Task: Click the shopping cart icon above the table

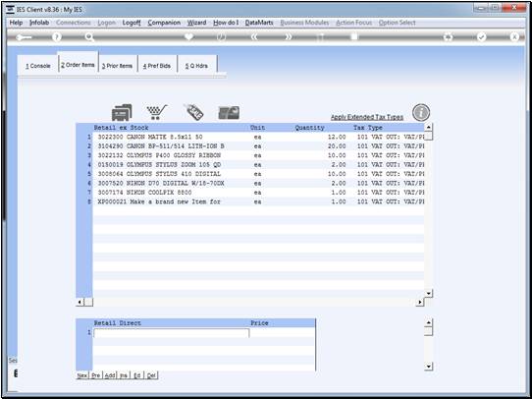Action: (x=156, y=112)
